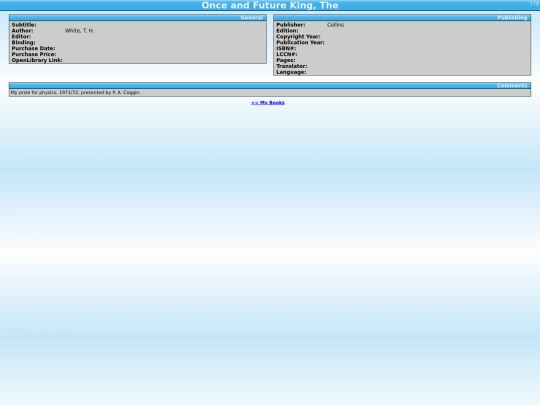Click the 'OpenLibrary Link:' label
Viewport: 540px width, 405px height.
pyautogui.click(x=37, y=60)
